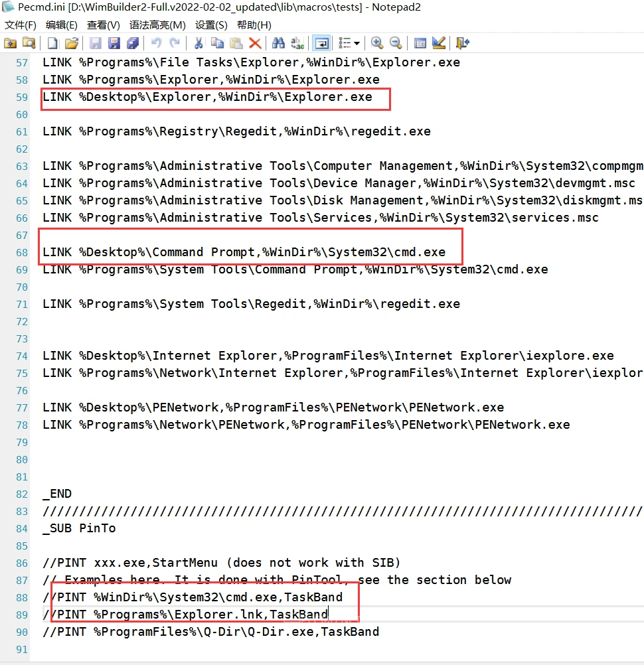Viewport: 644px width, 665px height.
Task: Click the line containing 'Device Manager'
Action: coord(339,183)
